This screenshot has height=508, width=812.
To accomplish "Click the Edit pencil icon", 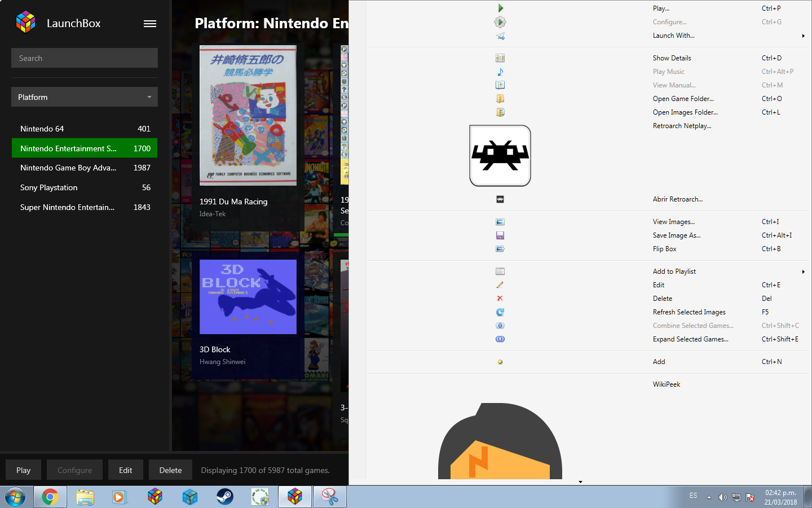I will click(x=500, y=285).
